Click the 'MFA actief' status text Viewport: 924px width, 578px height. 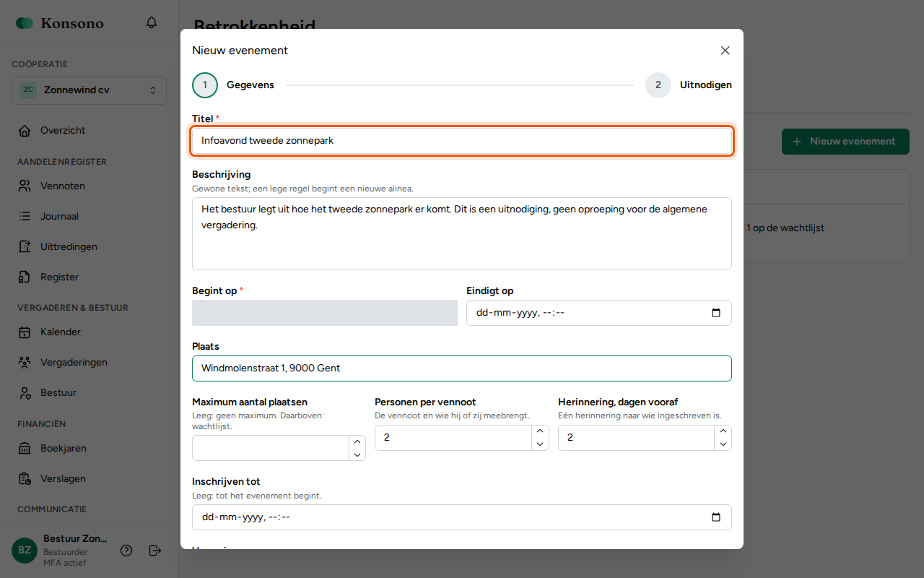[64, 563]
